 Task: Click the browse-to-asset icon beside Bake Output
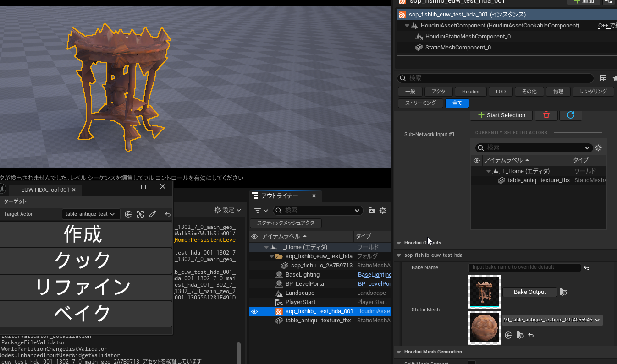(x=564, y=292)
